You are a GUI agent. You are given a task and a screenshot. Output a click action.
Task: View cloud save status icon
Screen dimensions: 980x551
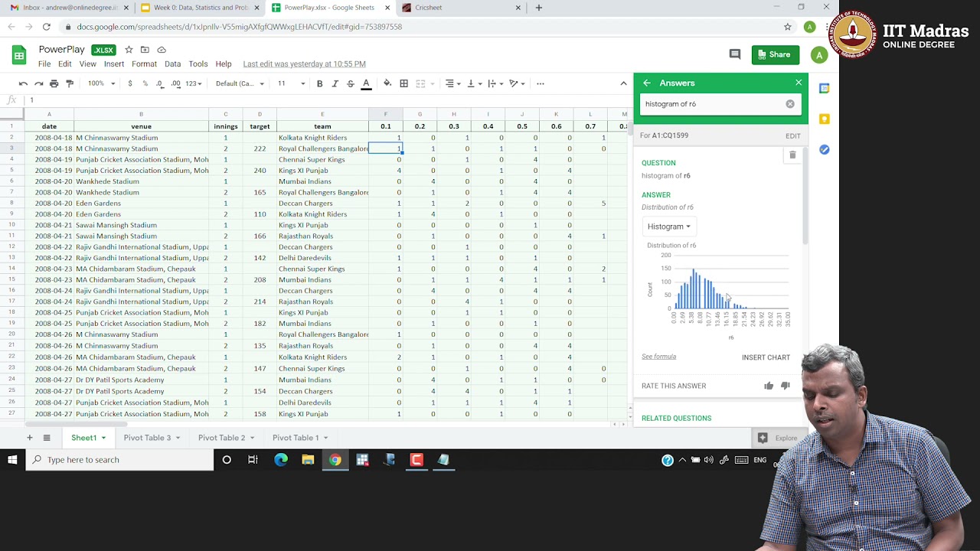[x=162, y=50]
